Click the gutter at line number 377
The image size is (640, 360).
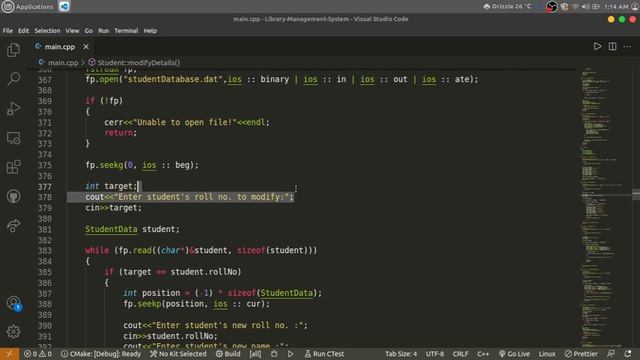pyautogui.click(x=44, y=187)
